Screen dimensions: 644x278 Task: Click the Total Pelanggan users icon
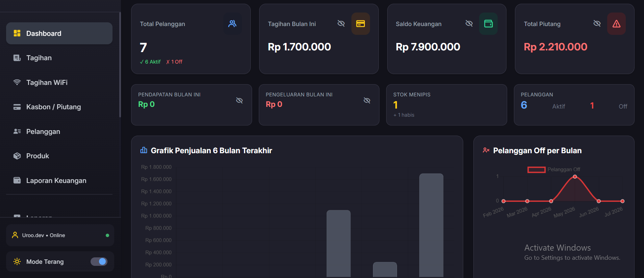[232, 24]
